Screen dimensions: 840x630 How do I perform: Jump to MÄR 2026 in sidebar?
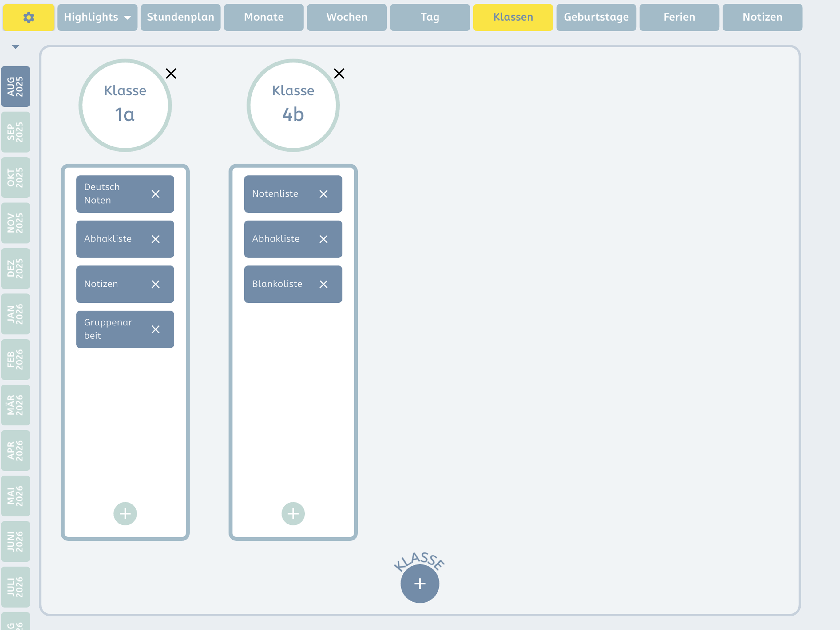click(16, 405)
